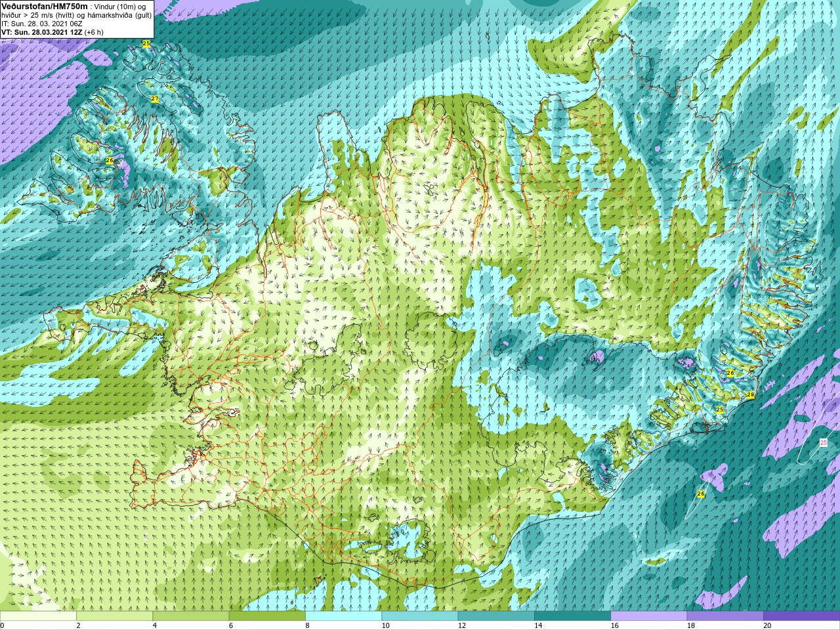Click the legend swatch between 12 and 14
The height and width of the screenshot is (630, 840).
(x=496, y=616)
